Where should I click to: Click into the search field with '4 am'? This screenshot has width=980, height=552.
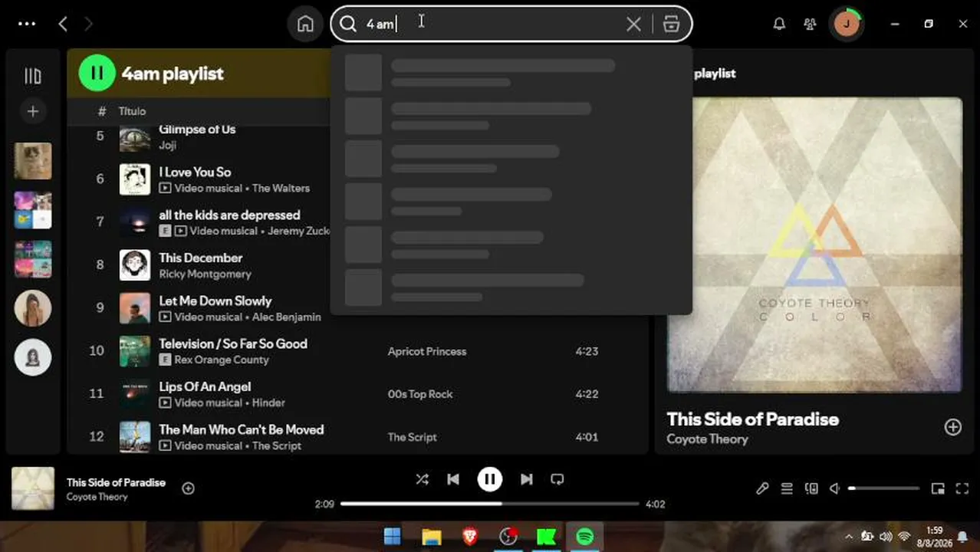491,24
